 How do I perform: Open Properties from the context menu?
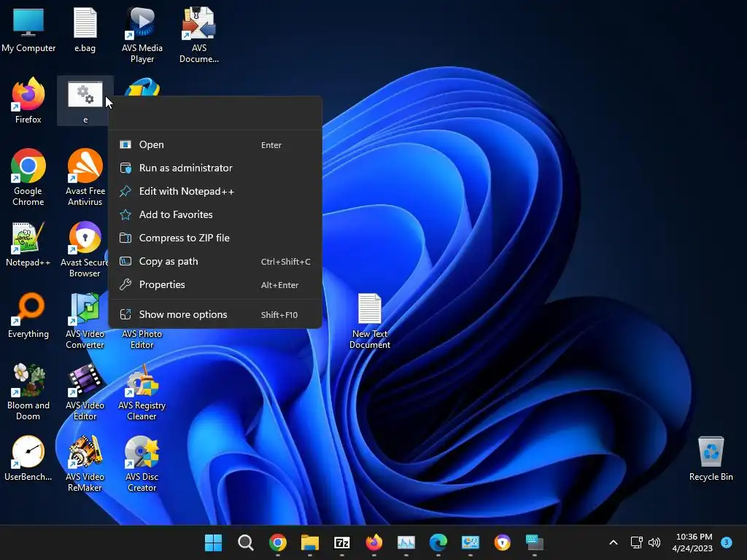215,285
